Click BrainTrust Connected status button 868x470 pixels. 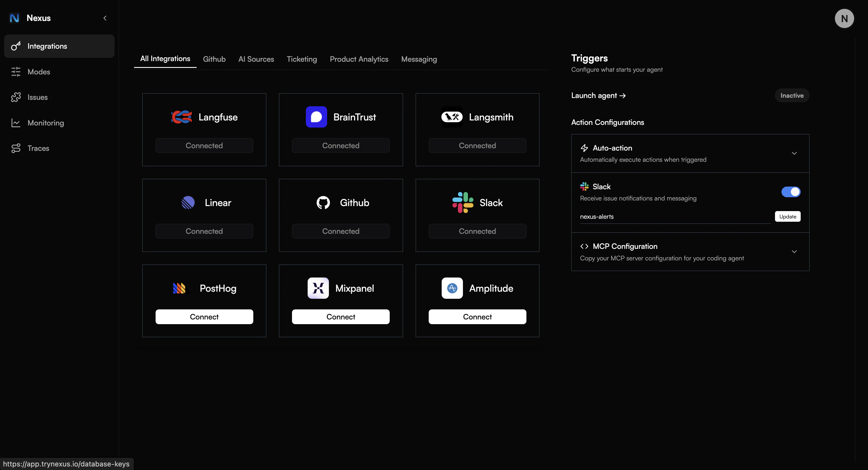click(x=341, y=146)
